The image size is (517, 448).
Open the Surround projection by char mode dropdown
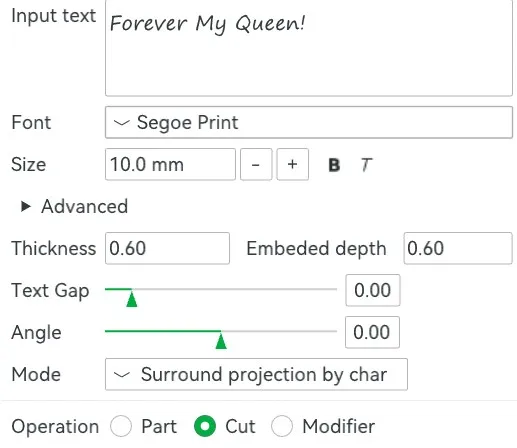click(x=256, y=374)
